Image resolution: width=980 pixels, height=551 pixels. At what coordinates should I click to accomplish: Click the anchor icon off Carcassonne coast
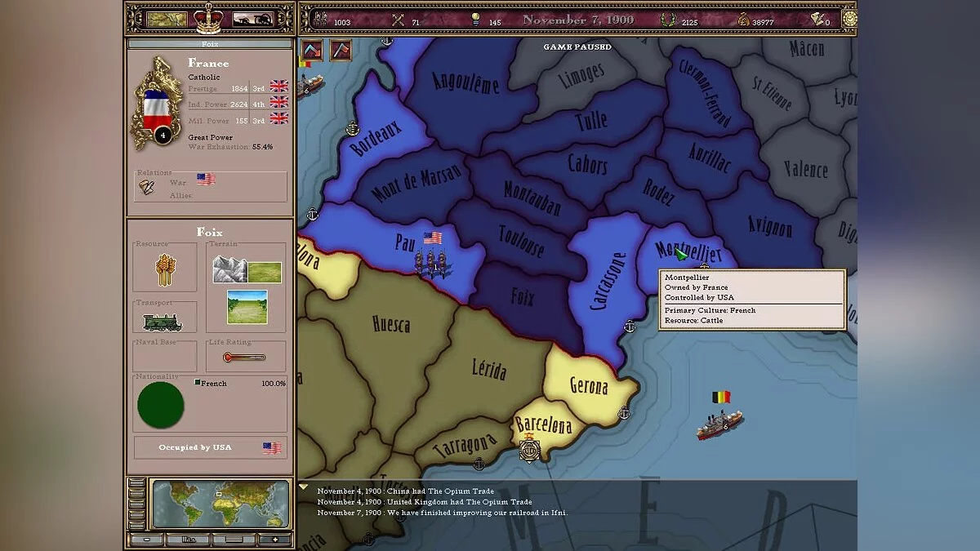pyautogui.click(x=630, y=327)
